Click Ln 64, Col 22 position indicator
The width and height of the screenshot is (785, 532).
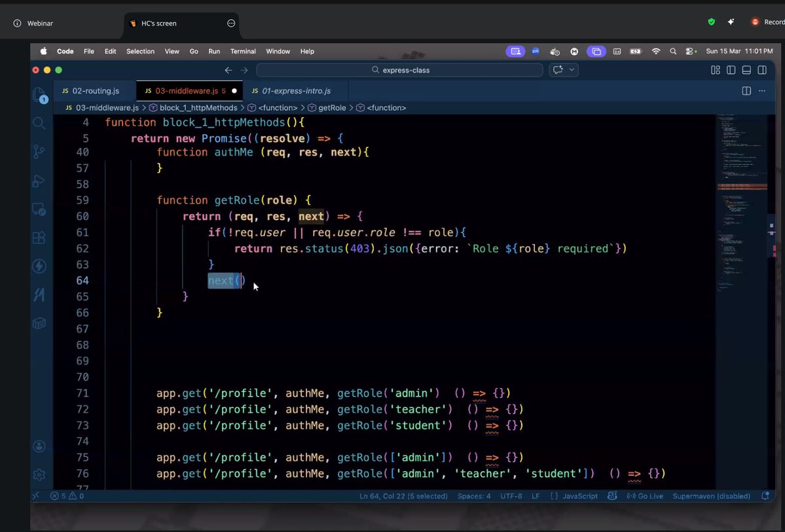click(403, 496)
